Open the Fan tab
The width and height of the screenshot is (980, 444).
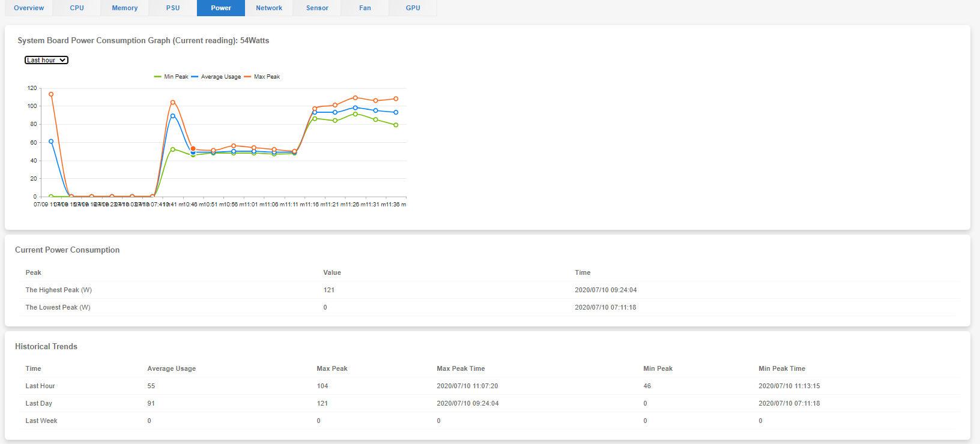[365, 8]
